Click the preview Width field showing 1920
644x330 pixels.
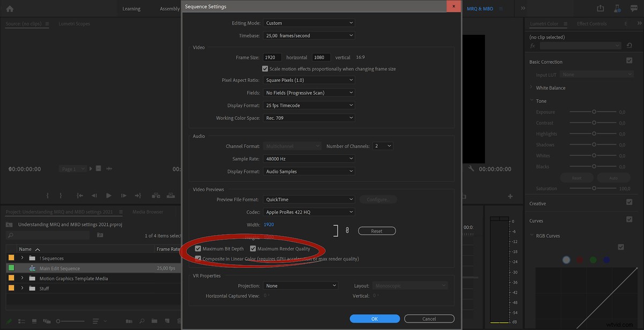coord(268,224)
